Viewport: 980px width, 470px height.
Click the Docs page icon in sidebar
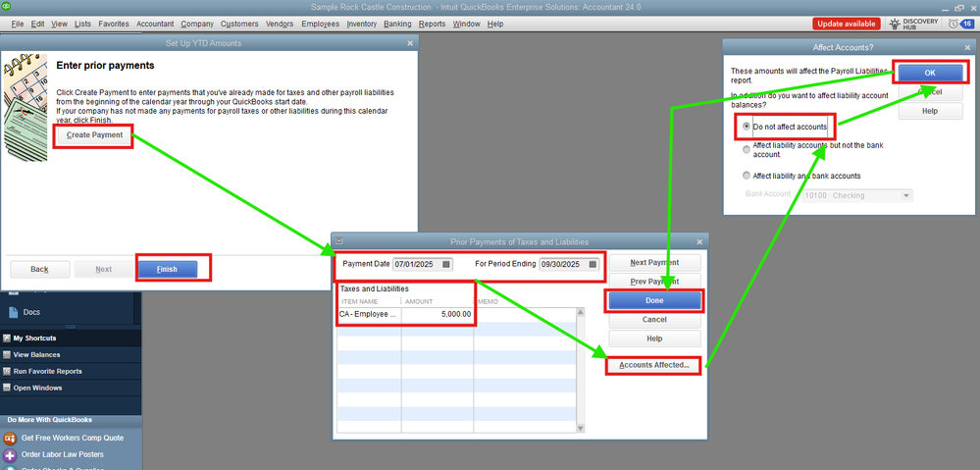(13, 311)
